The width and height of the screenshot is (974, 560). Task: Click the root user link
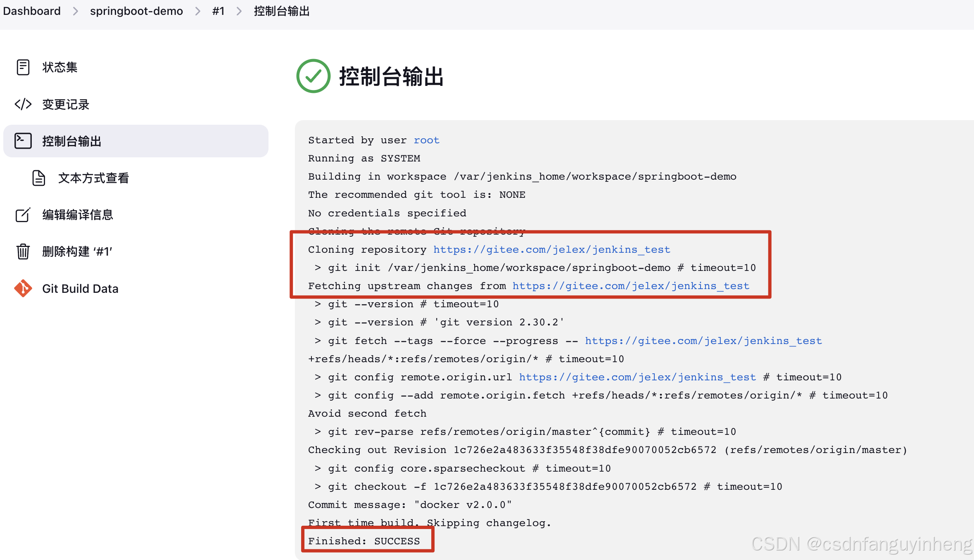(x=426, y=140)
